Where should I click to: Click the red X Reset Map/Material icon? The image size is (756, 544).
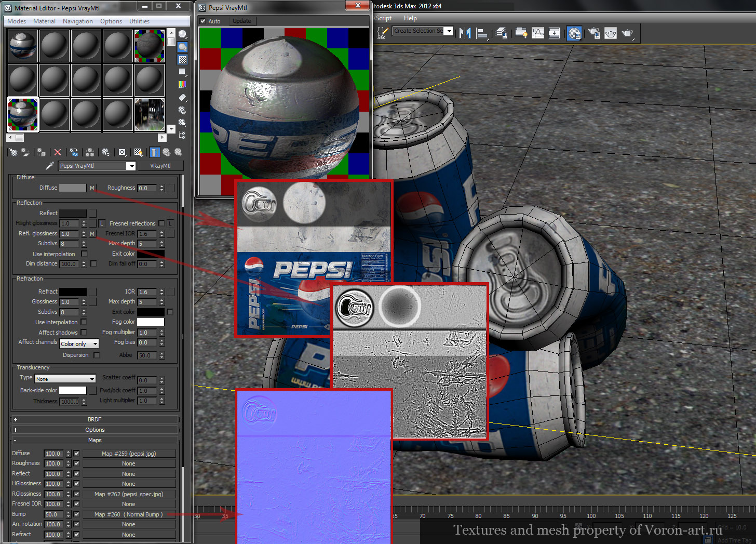pyautogui.click(x=58, y=152)
